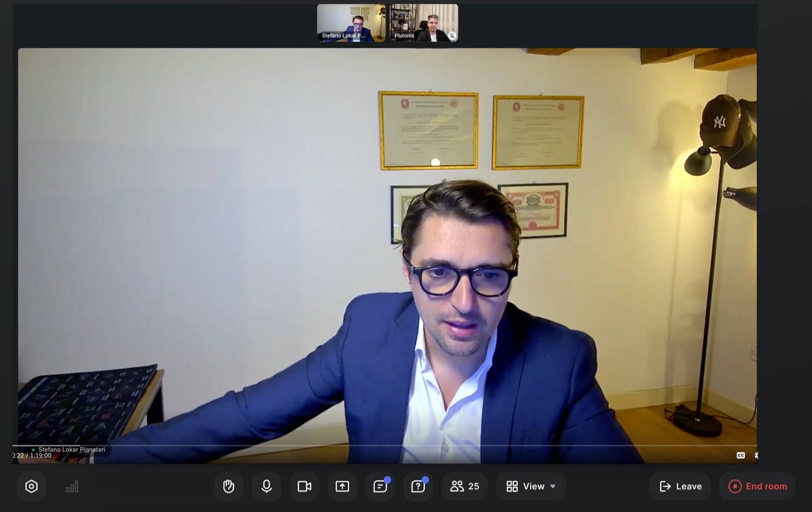Open the Q&A question mark panel
The height and width of the screenshot is (512, 812).
click(418, 486)
